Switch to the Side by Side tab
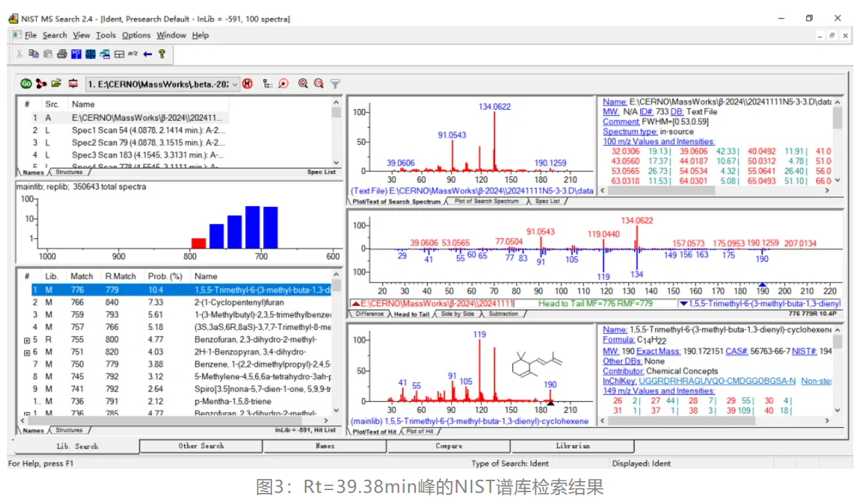863x504 pixels. coord(458,314)
